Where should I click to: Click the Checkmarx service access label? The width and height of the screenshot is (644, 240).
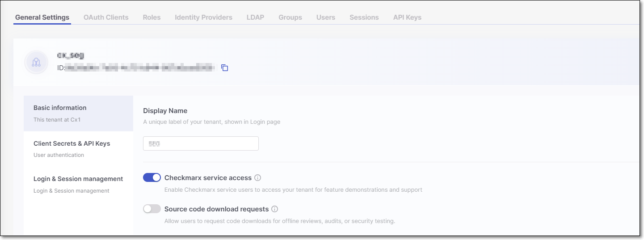(208, 178)
